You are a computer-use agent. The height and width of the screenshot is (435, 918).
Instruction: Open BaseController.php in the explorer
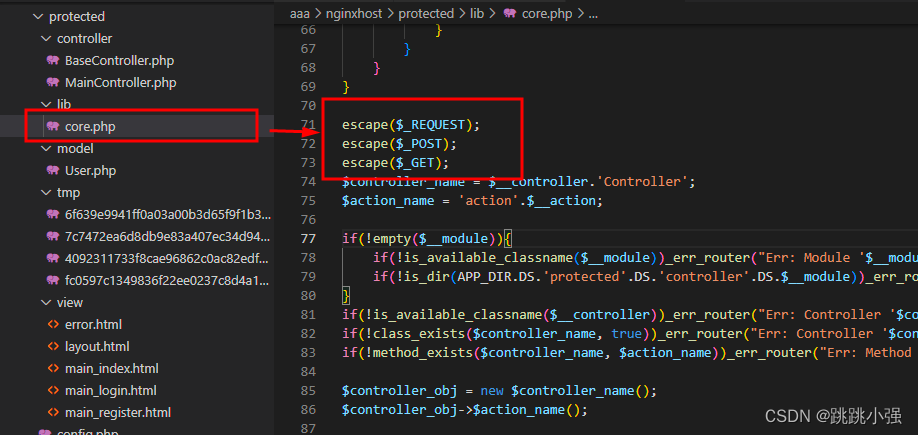pos(119,60)
